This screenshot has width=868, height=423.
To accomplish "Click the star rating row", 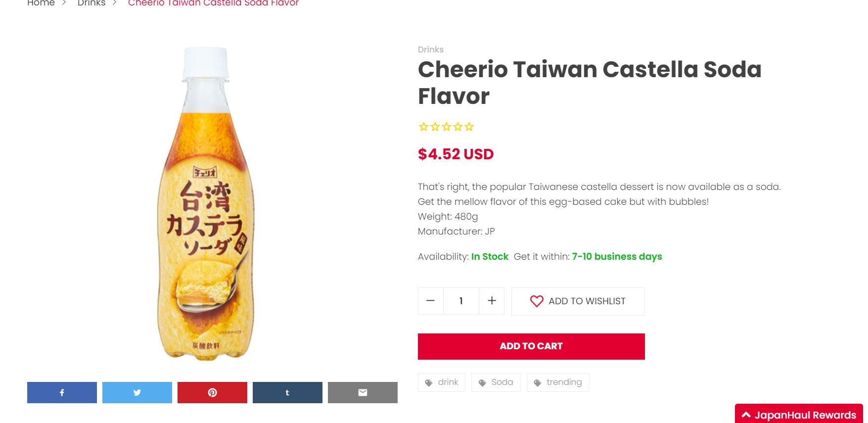I will 446,127.
